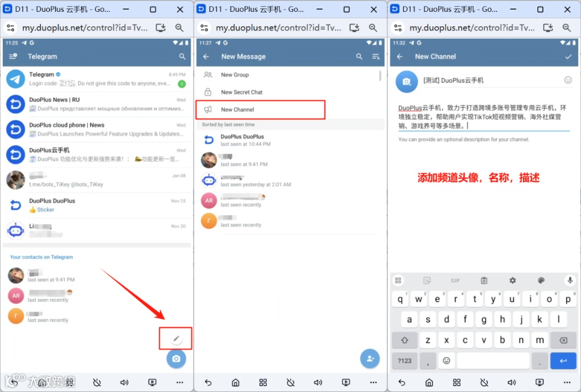This screenshot has height=392, width=581.
Task: Tap screen cast icon in the right window toolbar
Action: tap(540, 382)
